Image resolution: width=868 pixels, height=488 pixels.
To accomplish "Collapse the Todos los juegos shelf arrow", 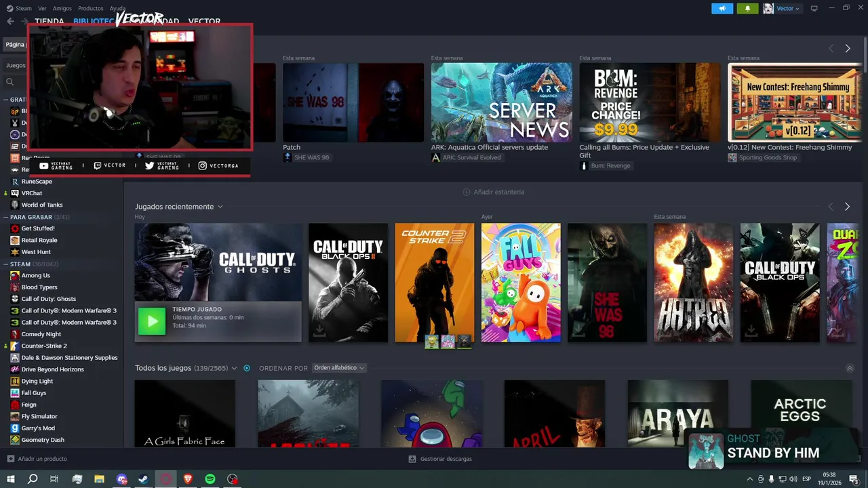I will point(850,368).
